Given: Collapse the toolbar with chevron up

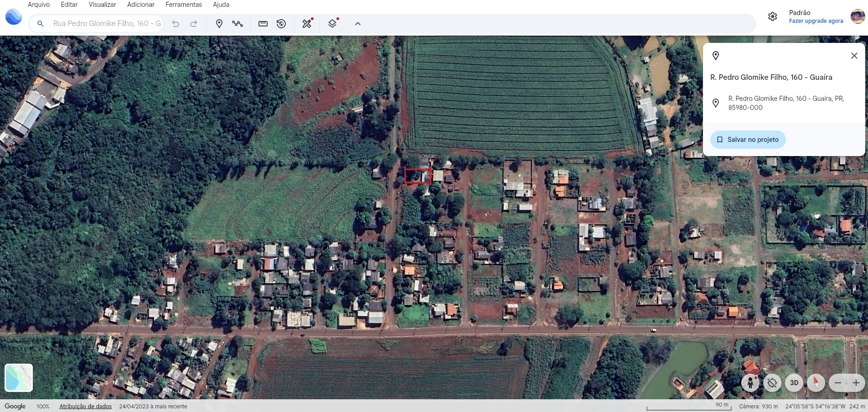Looking at the screenshot, I should (358, 24).
